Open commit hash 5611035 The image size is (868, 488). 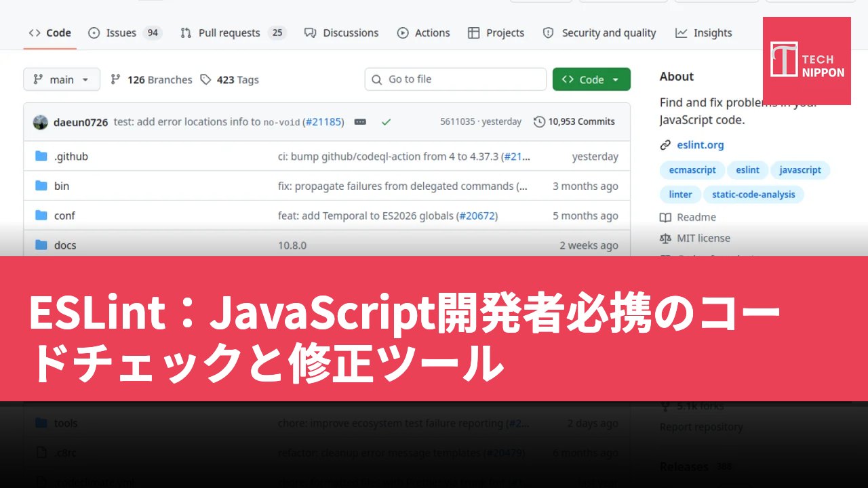(458, 122)
